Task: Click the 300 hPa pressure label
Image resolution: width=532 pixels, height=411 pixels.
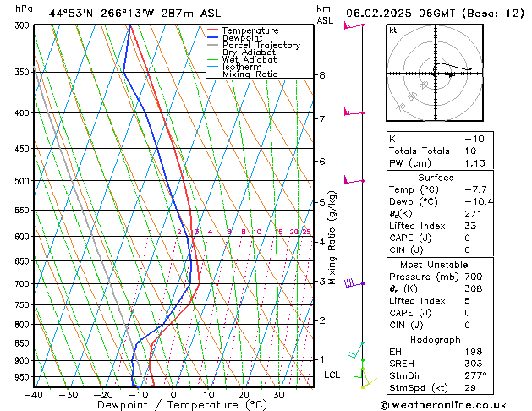Action: click(x=24, y=25)
